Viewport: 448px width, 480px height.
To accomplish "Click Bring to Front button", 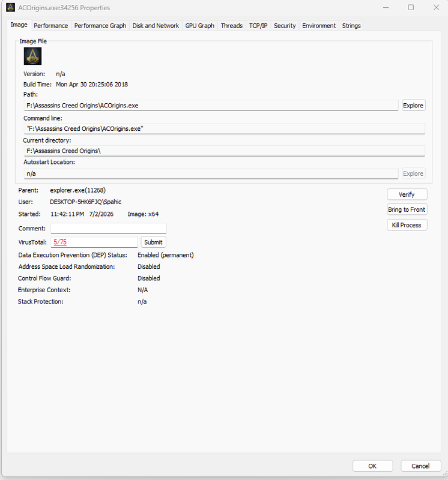I will pos(407,209).
